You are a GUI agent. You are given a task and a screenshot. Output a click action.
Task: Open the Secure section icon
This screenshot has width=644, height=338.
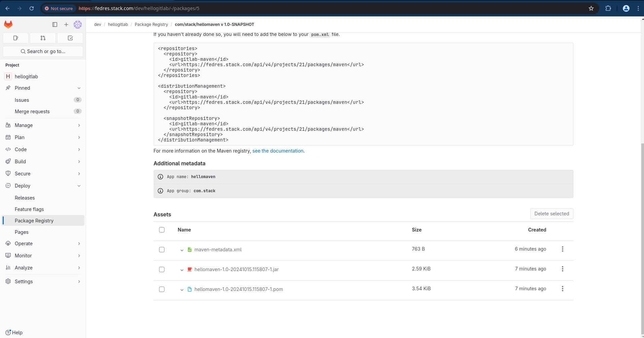(x=8, y=173)
